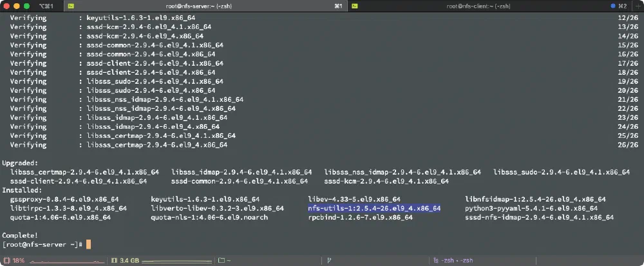This screenshot has width=644, height=266.
Task: Click the Upgraded sssd-kcm-2.9.4-6.el9_4.1 entry
Action: [386, 181]
